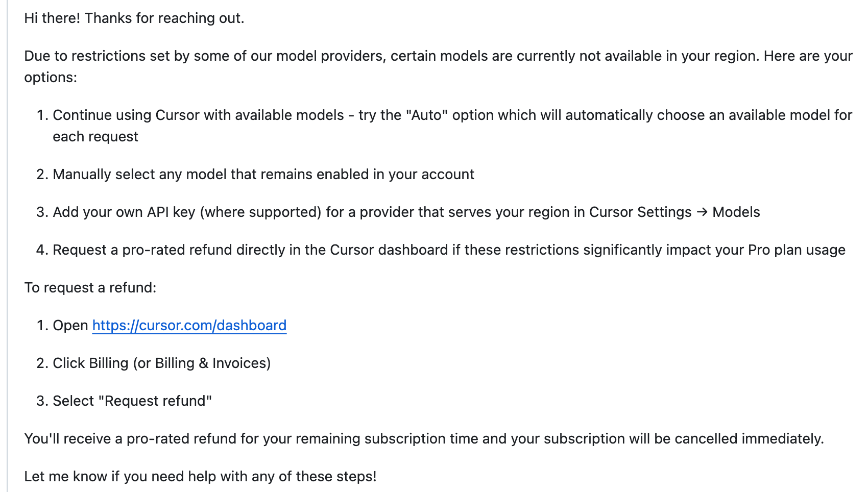This screenshot has width=868, height=492.
Task: Click the "each request" wrapped line
Action: click(95, 137)
